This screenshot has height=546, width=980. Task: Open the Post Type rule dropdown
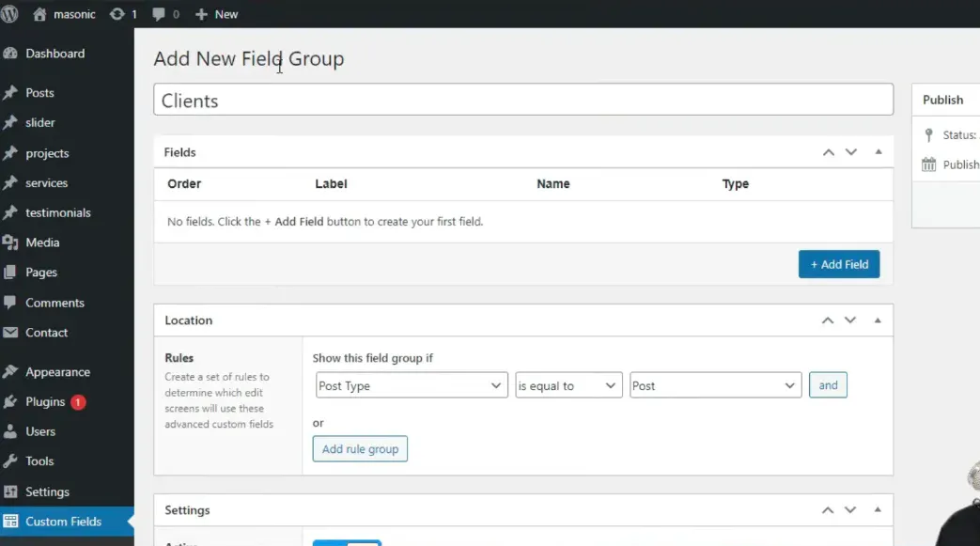tap(412, 386)
